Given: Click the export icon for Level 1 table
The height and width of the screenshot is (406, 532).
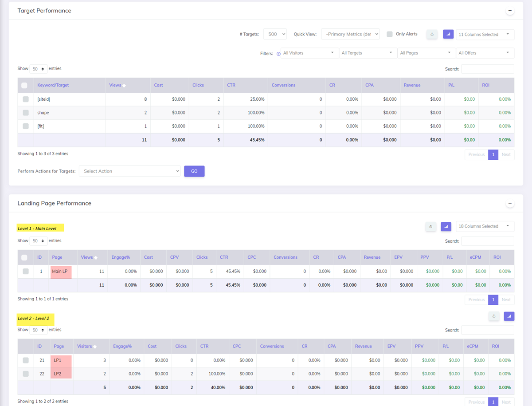Looking at the screenshot, I should [431, 226].
